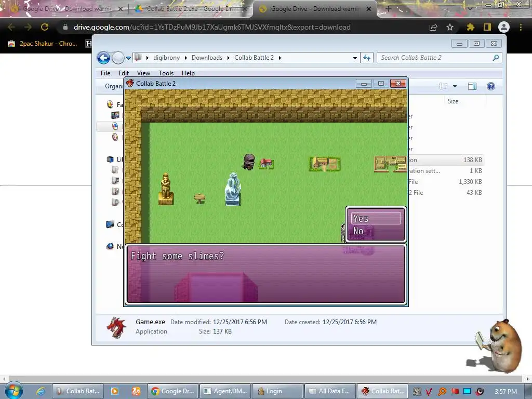Image resolution: width=532 pixels, height=399 pixels.
Task: Open the Agent.DM... taskbar button
Action: coord(225,391)
